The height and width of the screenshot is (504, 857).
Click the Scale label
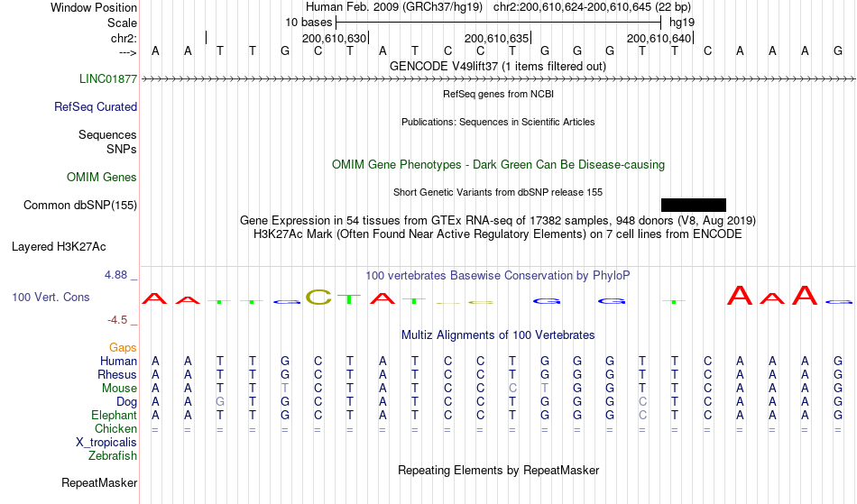coord(123,23)
